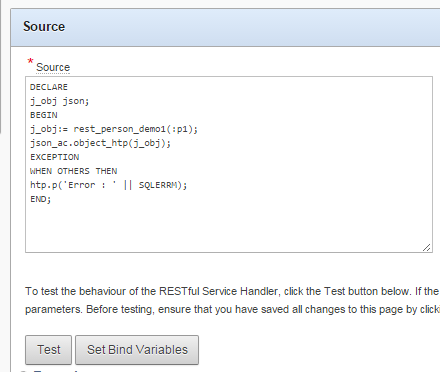Click on json_ac.object_htp call line

(x=100, y=143)
